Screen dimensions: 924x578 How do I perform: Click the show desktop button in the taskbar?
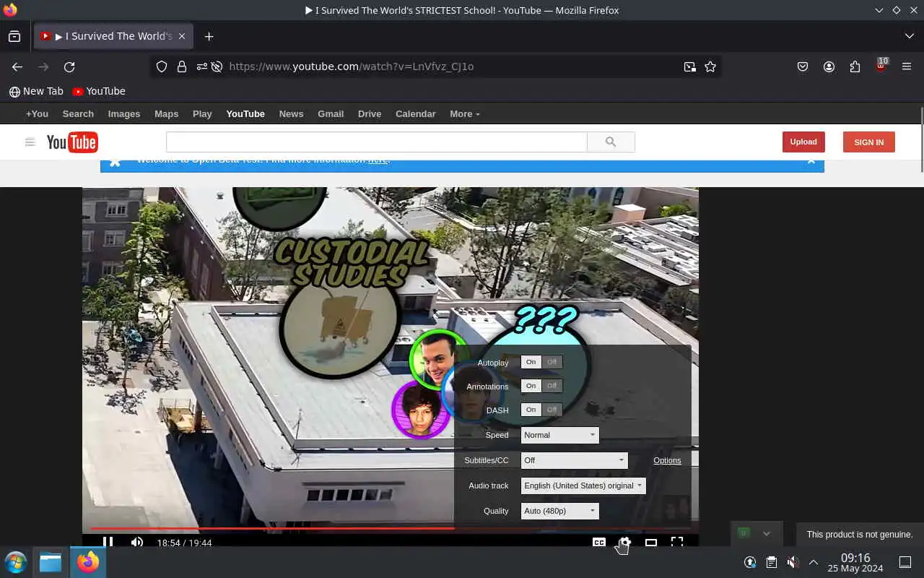pos(905,562)
